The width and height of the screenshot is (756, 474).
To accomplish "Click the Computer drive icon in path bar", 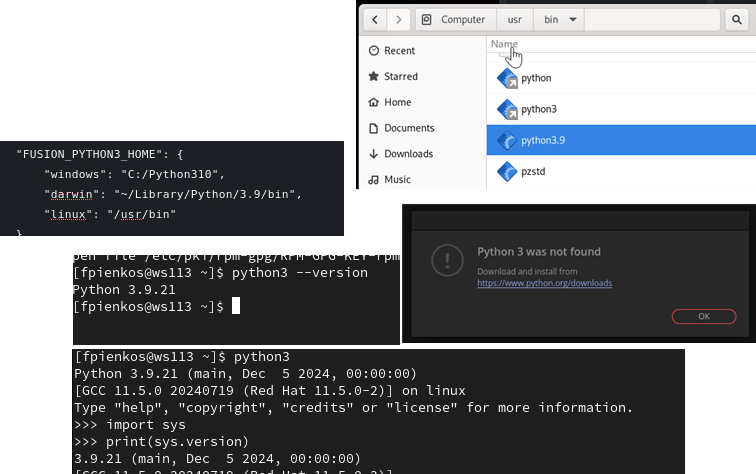I will coord(427,20).
